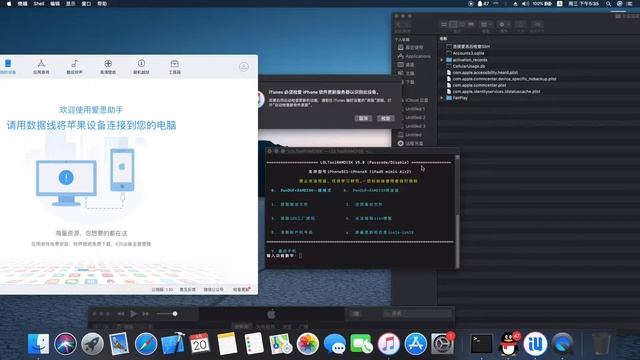
Task: Click the volume icon in the menu bar
Action: 525,4
